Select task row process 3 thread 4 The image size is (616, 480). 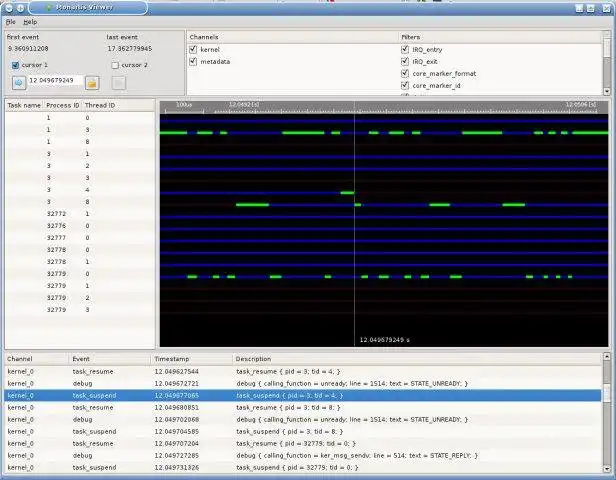click(x=80, y=190)
